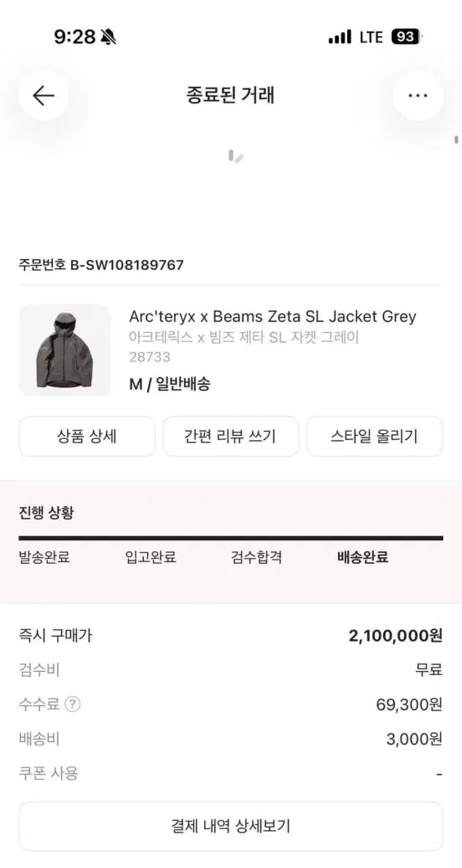Screen dimensions: 462x868
Task: Tap the scrollbar handle on right edge
Action: tap(456, 139)
